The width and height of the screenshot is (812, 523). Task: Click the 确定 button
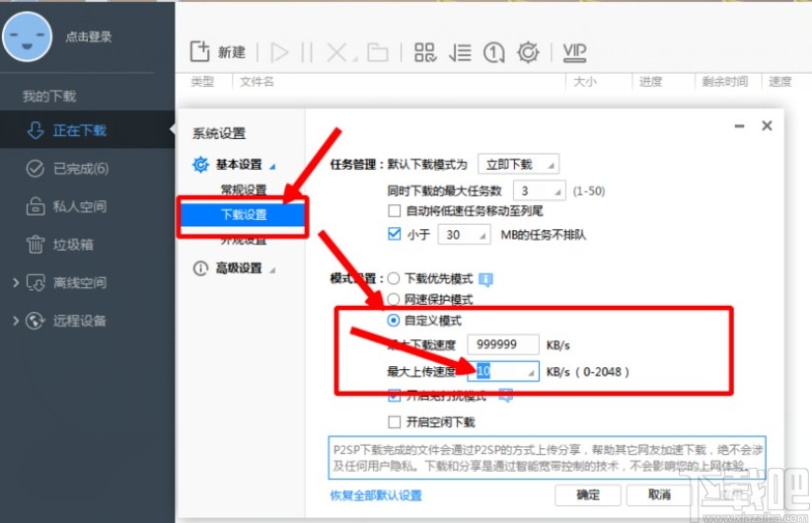[588, 495]
